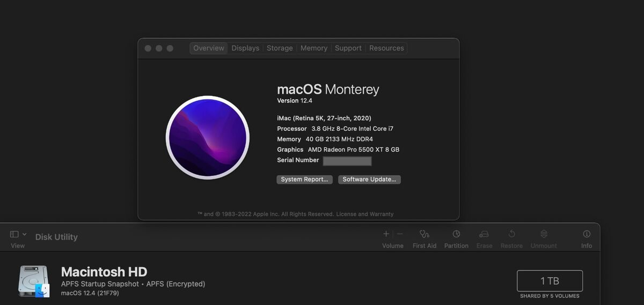
Task: Click the About window close button
Action: pyautogui.click(x=148, y=48)
